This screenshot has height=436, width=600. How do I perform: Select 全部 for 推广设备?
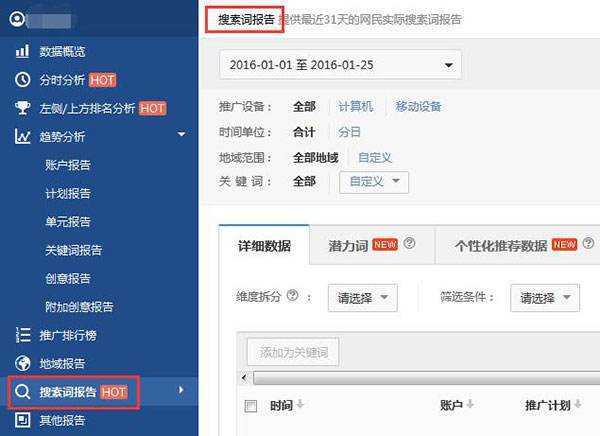[x=304, y=106]
